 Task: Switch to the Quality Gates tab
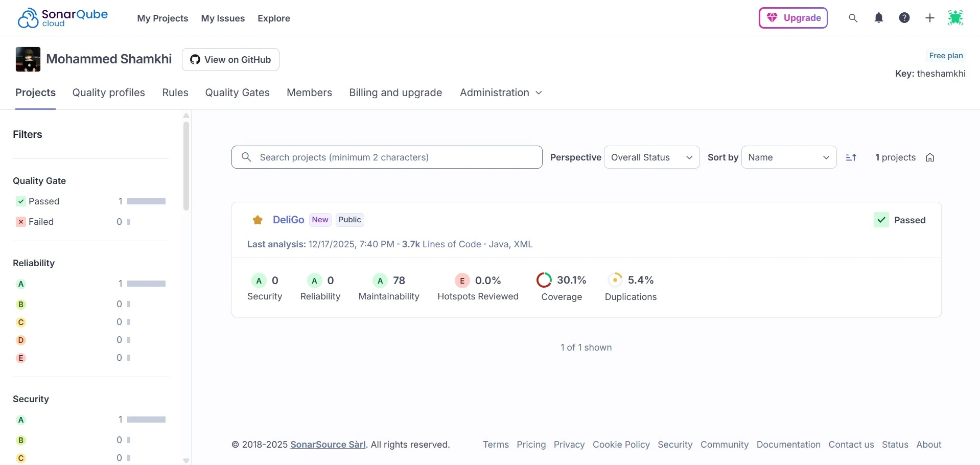[237, 92]
